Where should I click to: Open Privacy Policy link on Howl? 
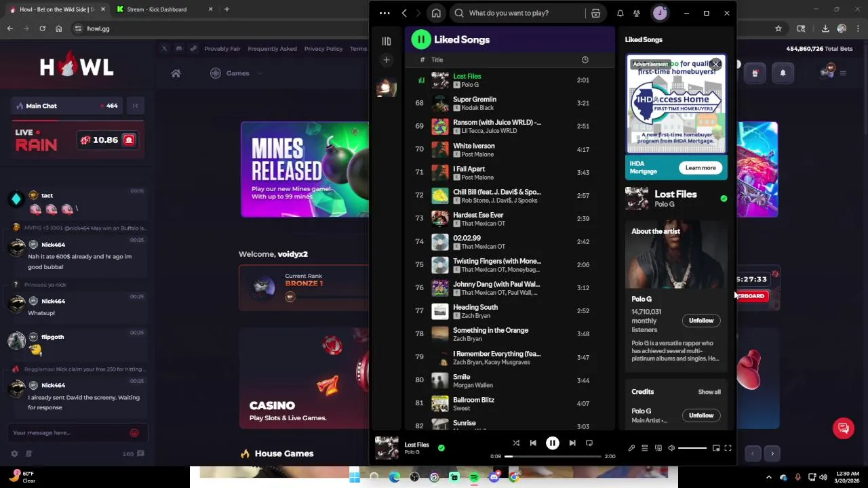click(323, 49)
